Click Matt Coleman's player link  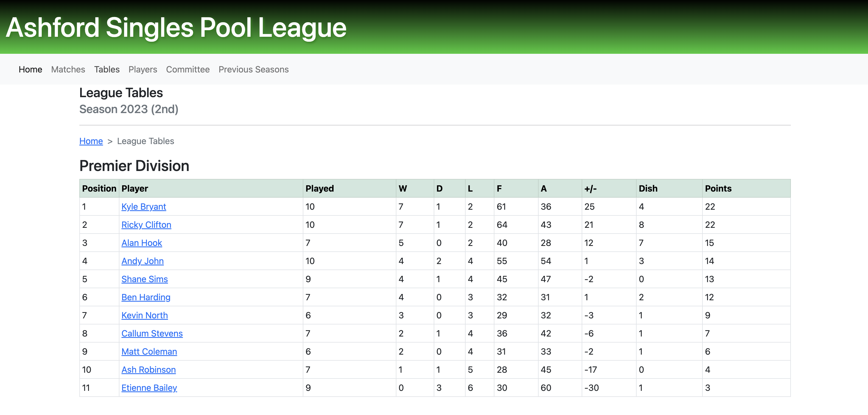point(149,352)
